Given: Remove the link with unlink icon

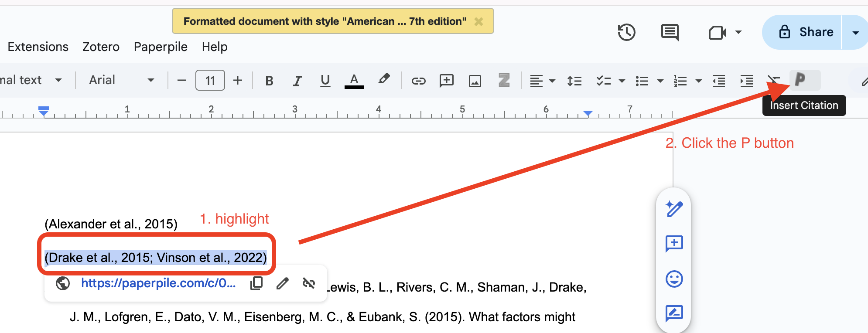Looking at the screenshot, I should 309,283.
